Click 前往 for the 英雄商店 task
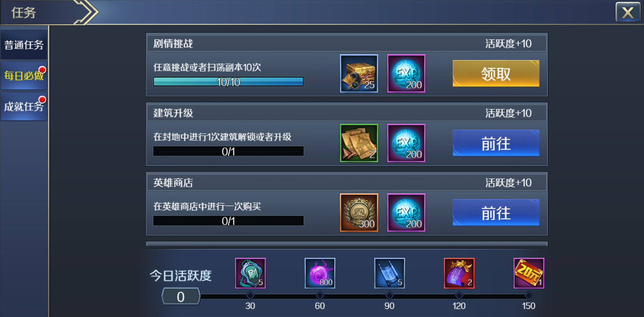644x317 pixels. (496, 212)
